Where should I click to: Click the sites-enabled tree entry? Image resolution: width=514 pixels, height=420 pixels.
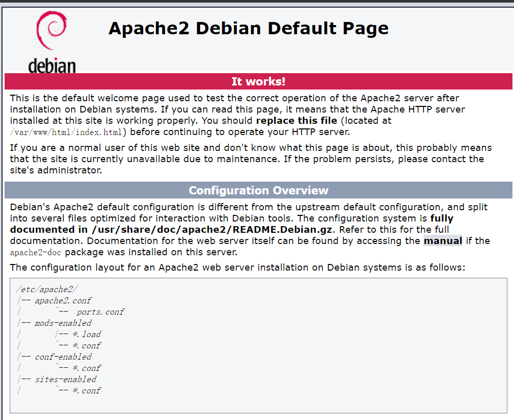[65, 380]
